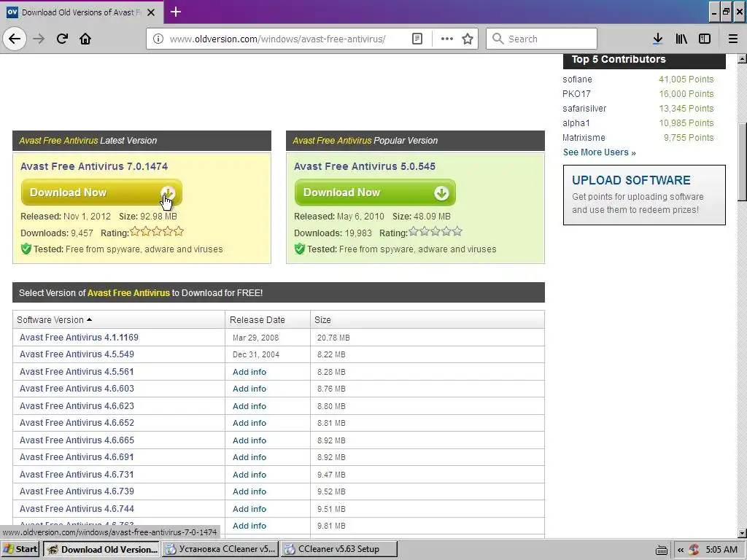Open PKO17 contributor profile
The image size is (747, 560).
[x=576, y=94]
